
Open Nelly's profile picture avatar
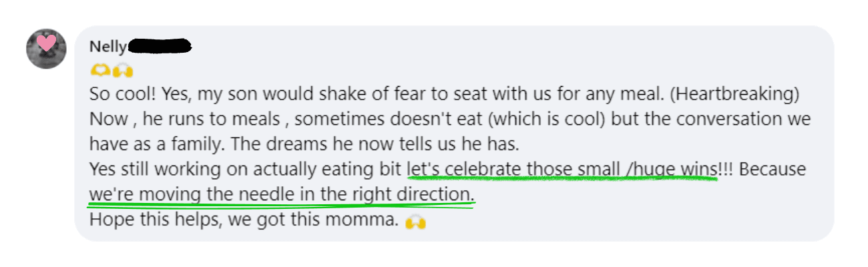click(46, 49)
